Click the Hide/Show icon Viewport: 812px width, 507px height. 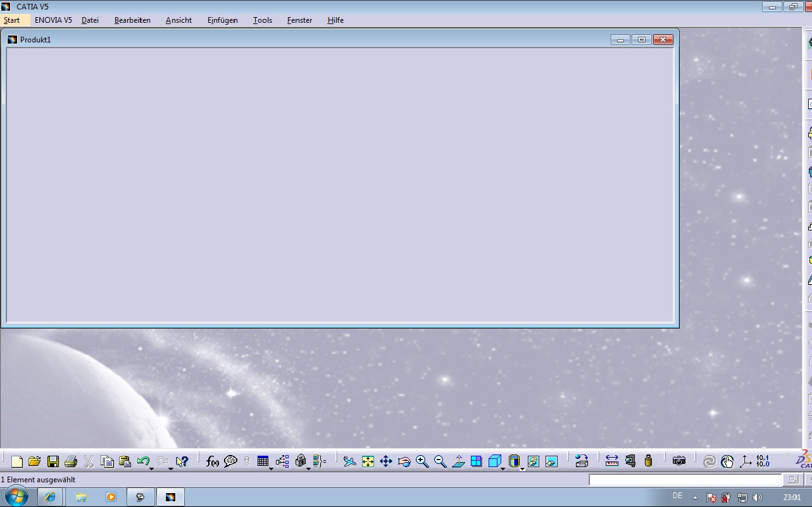point(534,461)
